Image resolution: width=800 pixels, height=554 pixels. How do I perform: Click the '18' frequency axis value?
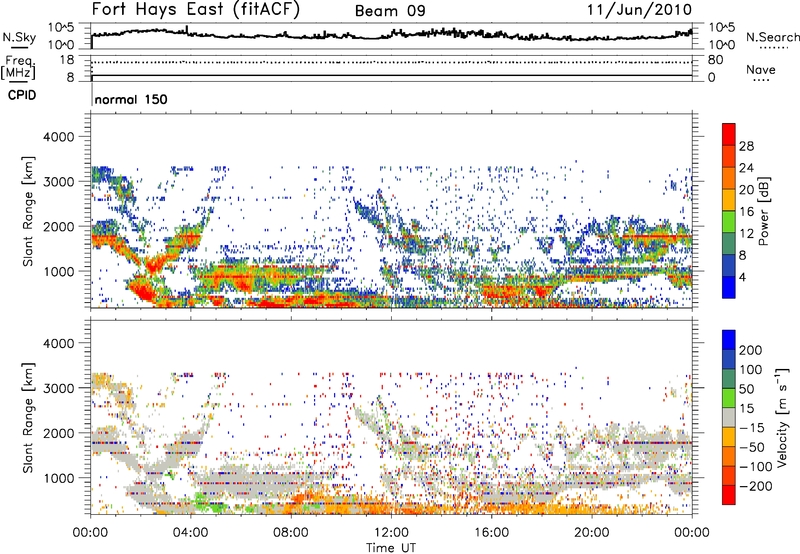coord(66,60)
